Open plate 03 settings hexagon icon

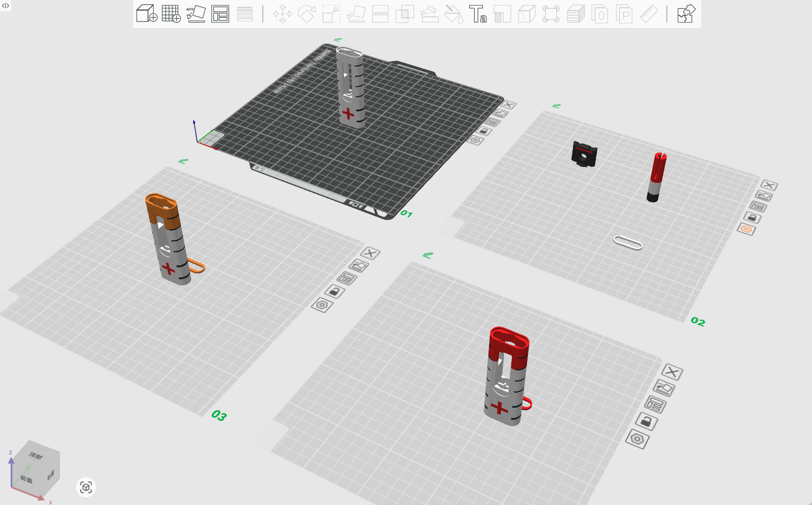(321, 305)
